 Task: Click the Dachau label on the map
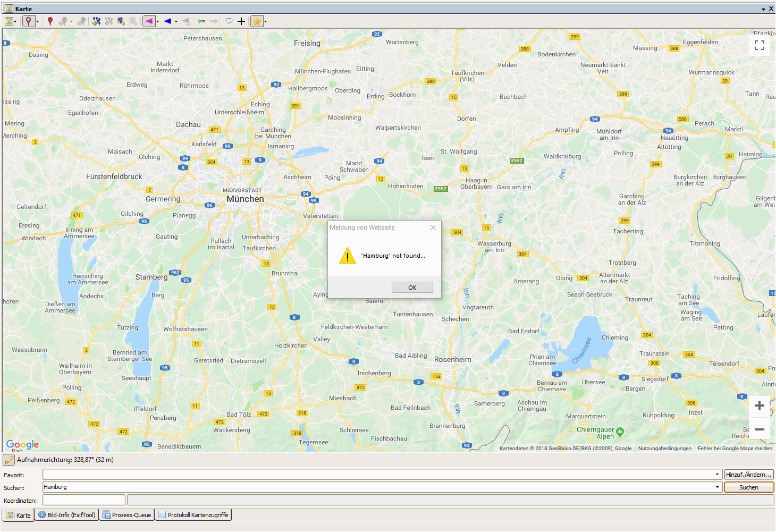point(189,125)
